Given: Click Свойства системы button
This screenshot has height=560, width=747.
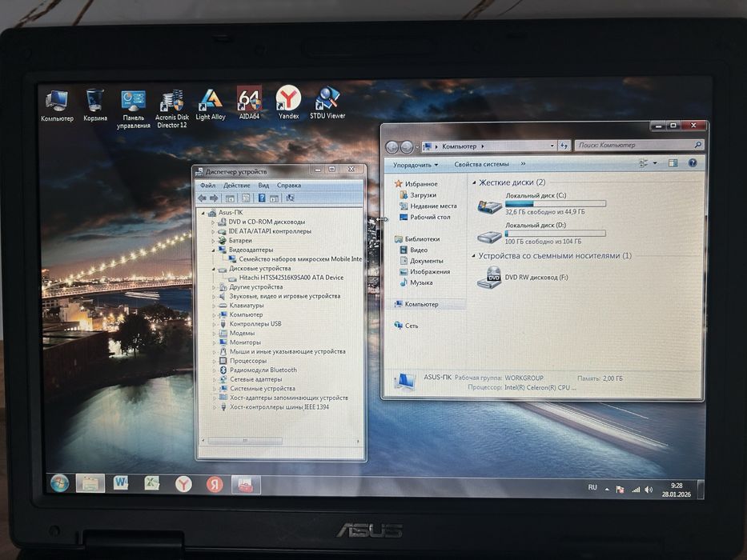Looking at the screenshot, I should coord(481,164).
